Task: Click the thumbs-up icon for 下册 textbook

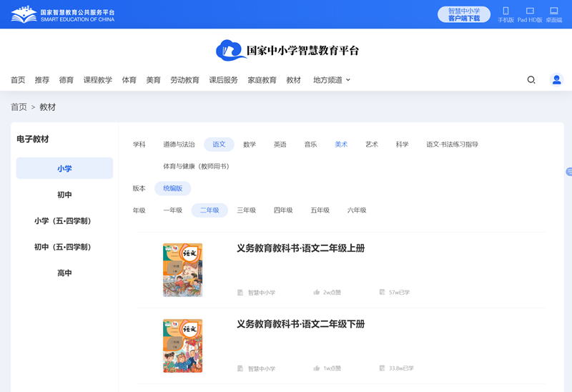Action: 316,368
